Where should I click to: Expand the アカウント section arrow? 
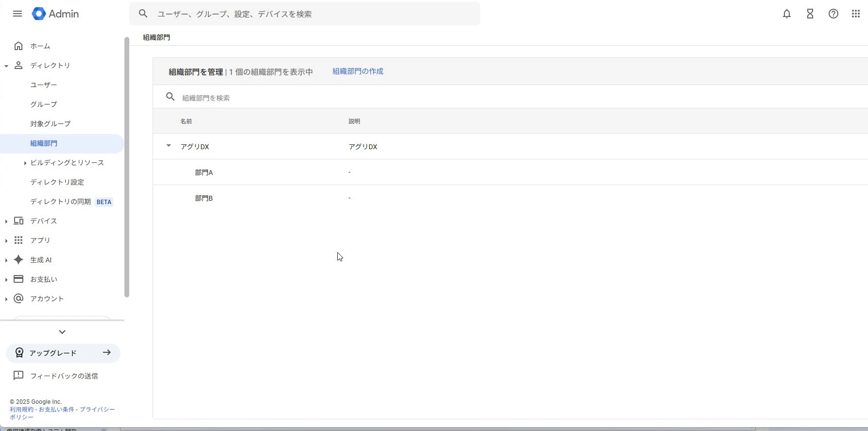tap(6, 299)
